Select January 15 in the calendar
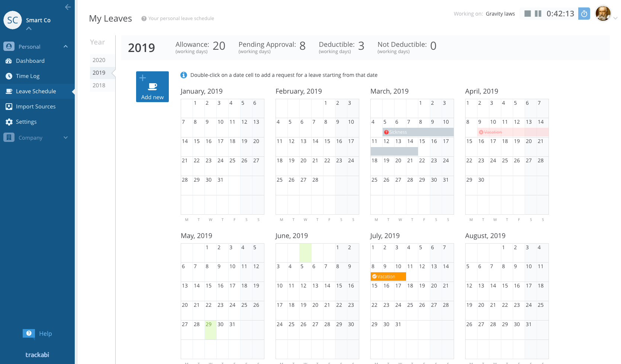 199,147
